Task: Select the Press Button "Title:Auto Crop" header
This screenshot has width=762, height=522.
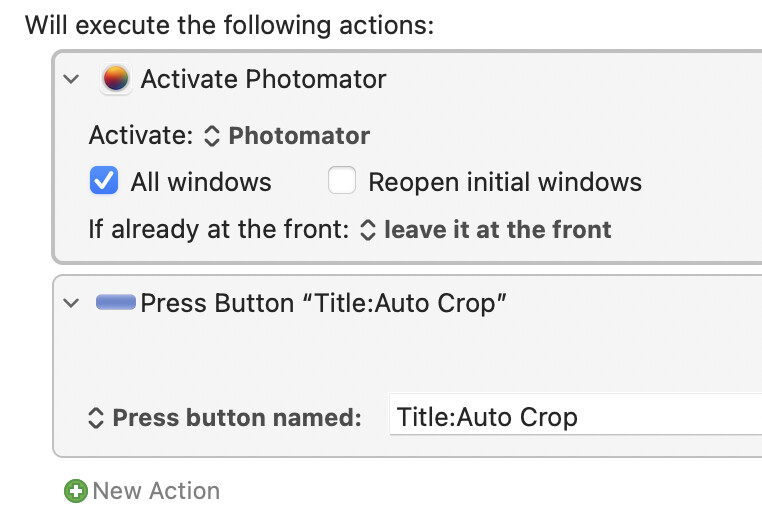Action: tap(323, 303)
